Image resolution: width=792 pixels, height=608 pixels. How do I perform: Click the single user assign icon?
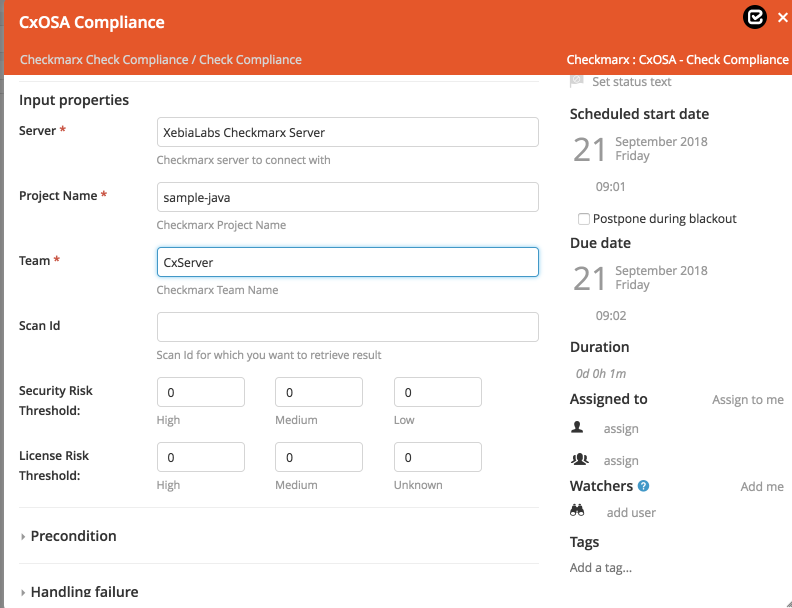point(577,428)
